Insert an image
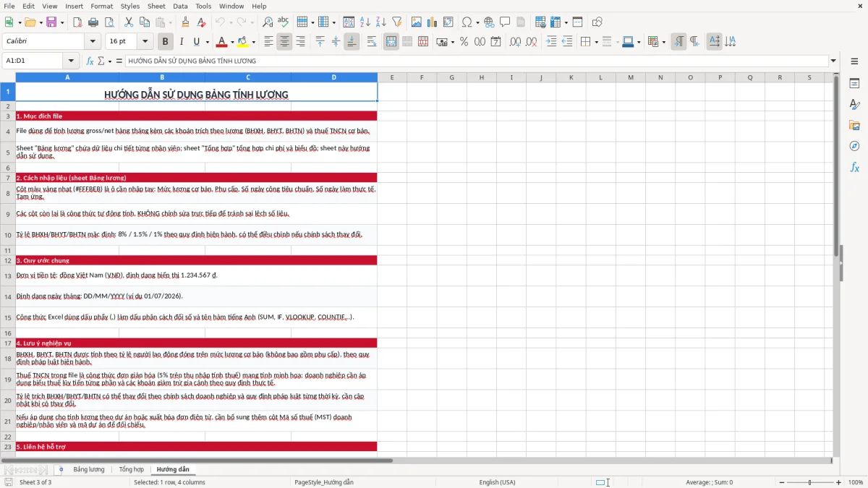This screenshot has width=868, height=488. (417, 22)
